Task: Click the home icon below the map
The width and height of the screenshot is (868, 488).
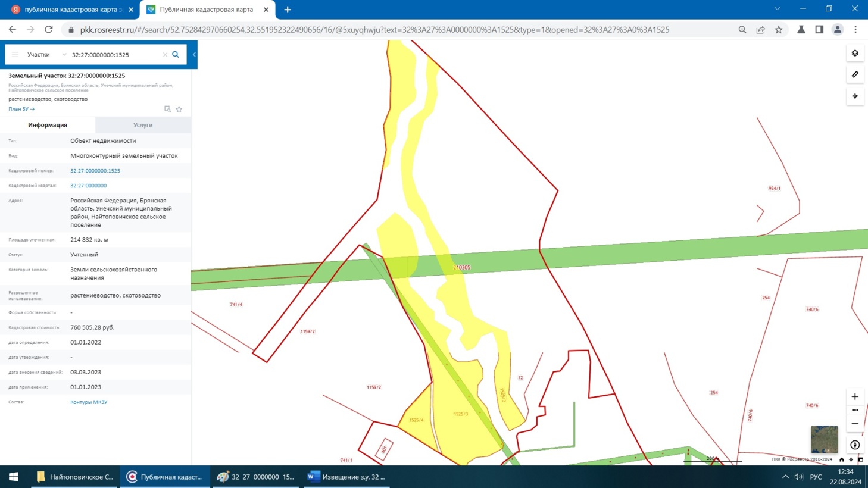Action: pos(841,459)
